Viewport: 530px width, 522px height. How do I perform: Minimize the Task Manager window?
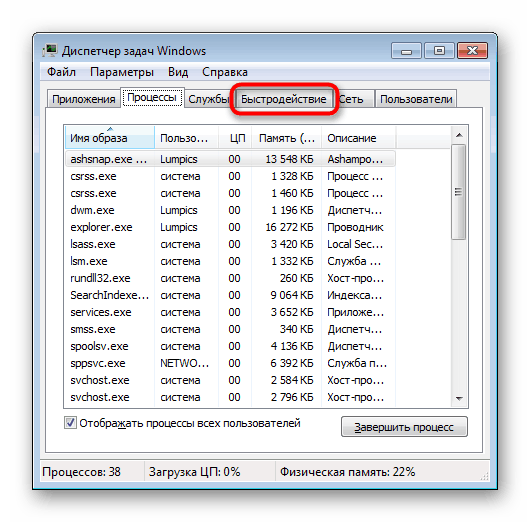click(x=406, y=51)
